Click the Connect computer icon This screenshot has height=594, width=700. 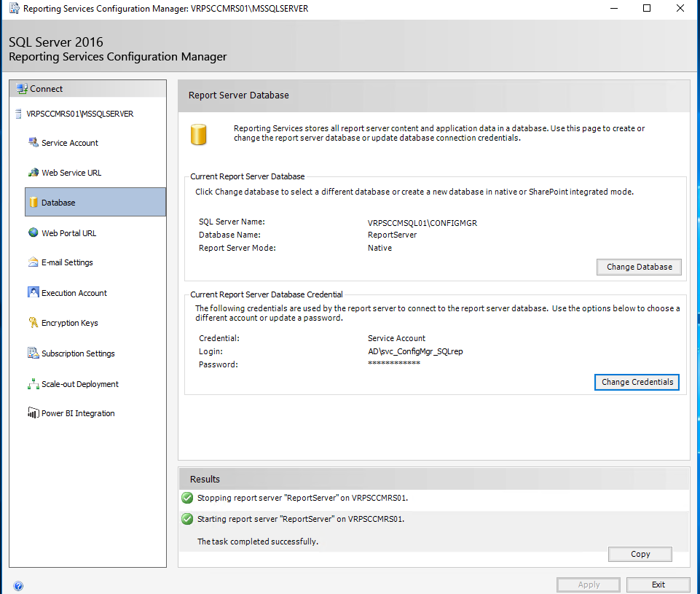coord(22,88)
